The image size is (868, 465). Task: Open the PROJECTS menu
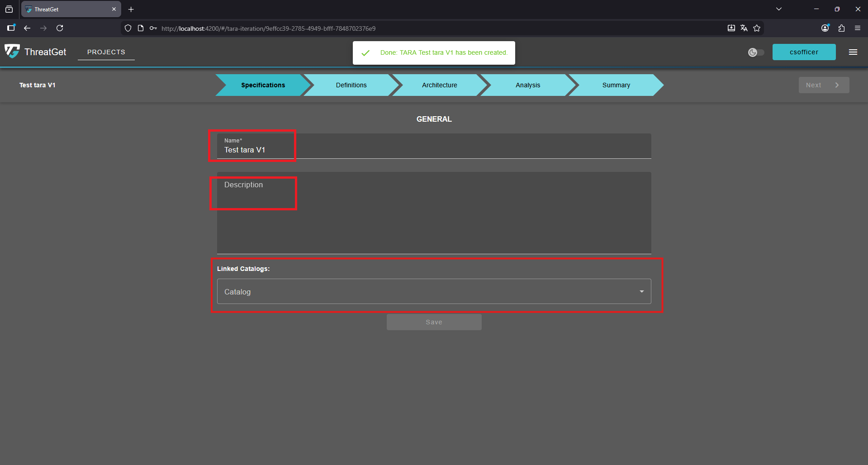[106, 52]
